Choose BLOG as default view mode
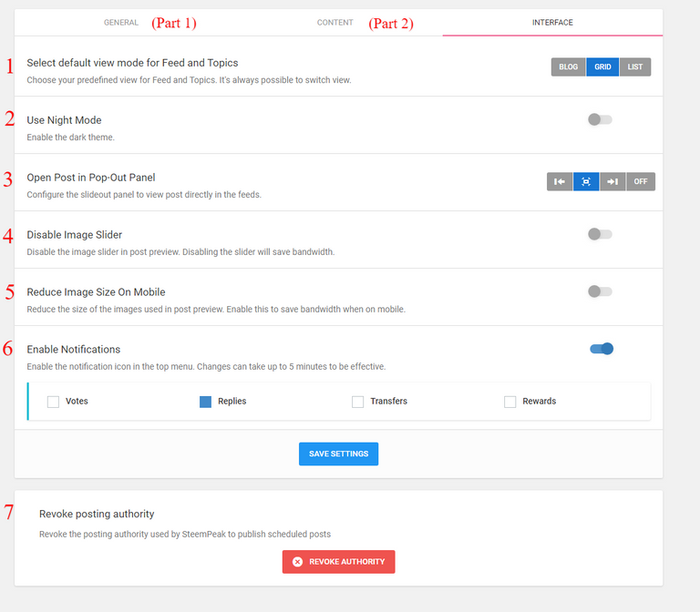 [569, 66]
